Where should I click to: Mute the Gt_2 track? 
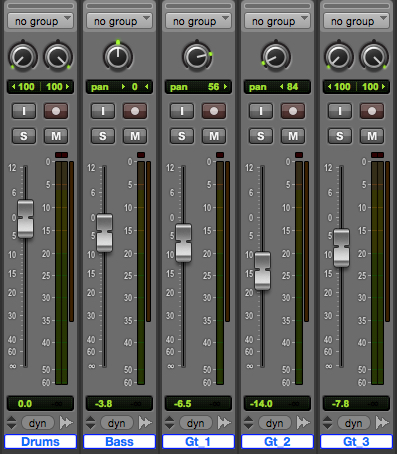[x=293, y=136]
